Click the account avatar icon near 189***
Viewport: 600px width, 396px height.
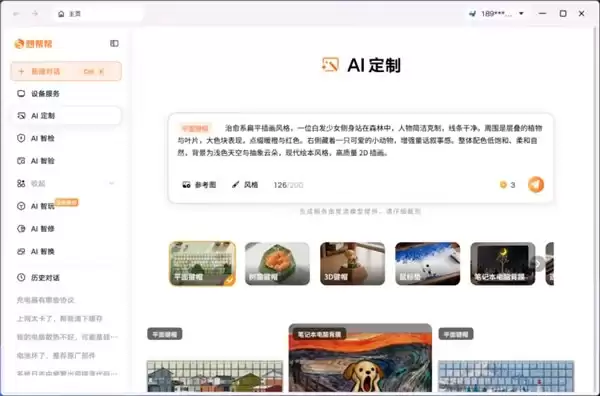pyautogui.click(x=473, y=14)
